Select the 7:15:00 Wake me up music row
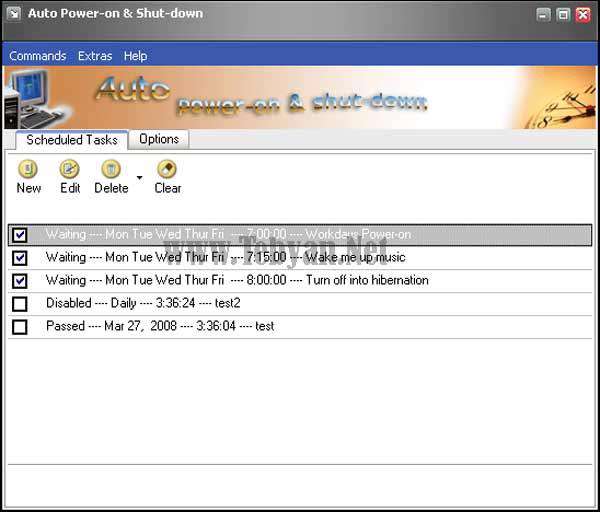 (x=300, y=258)
